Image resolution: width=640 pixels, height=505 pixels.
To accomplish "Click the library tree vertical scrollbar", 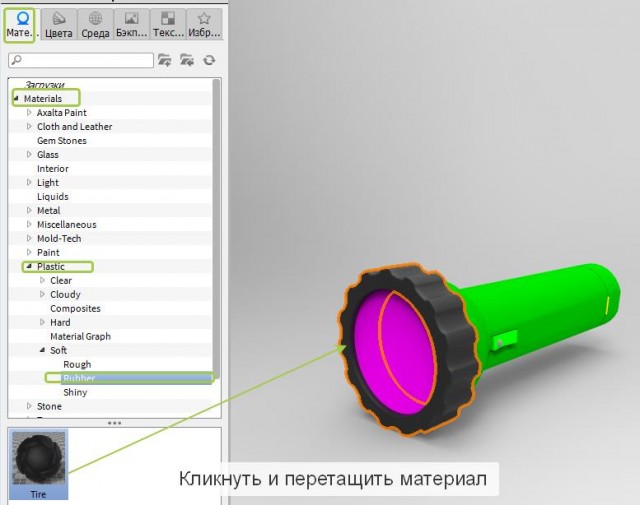I will pos(216,229).
